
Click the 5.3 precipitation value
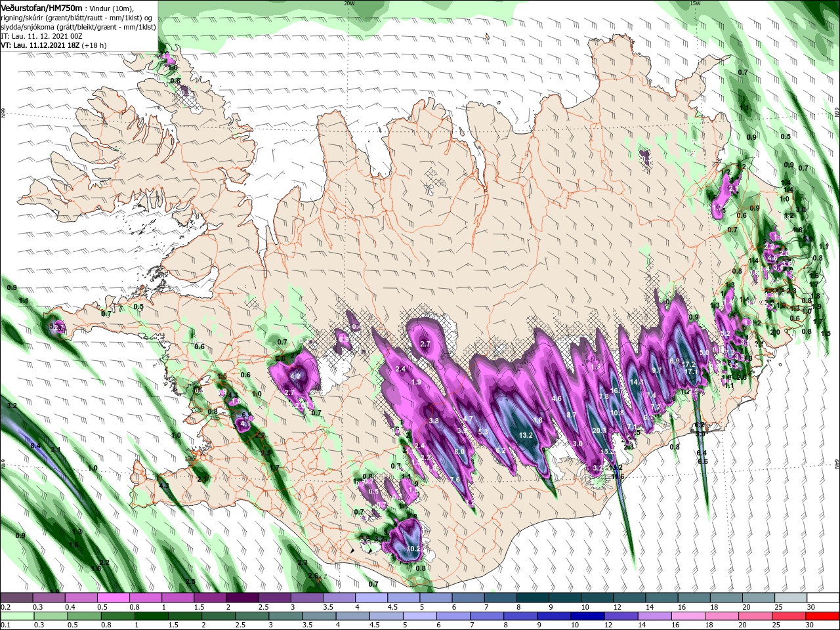[484, 432]
